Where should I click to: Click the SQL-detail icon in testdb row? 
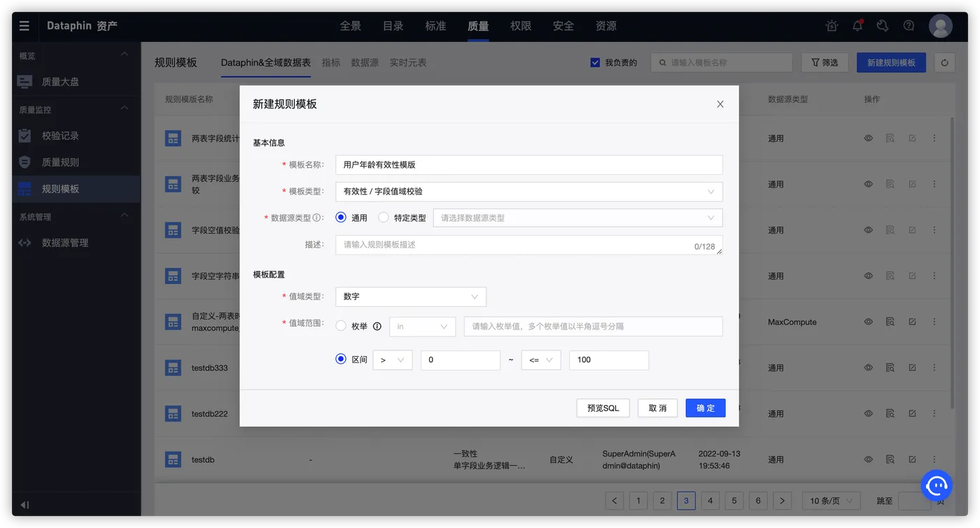click(890, 459)
